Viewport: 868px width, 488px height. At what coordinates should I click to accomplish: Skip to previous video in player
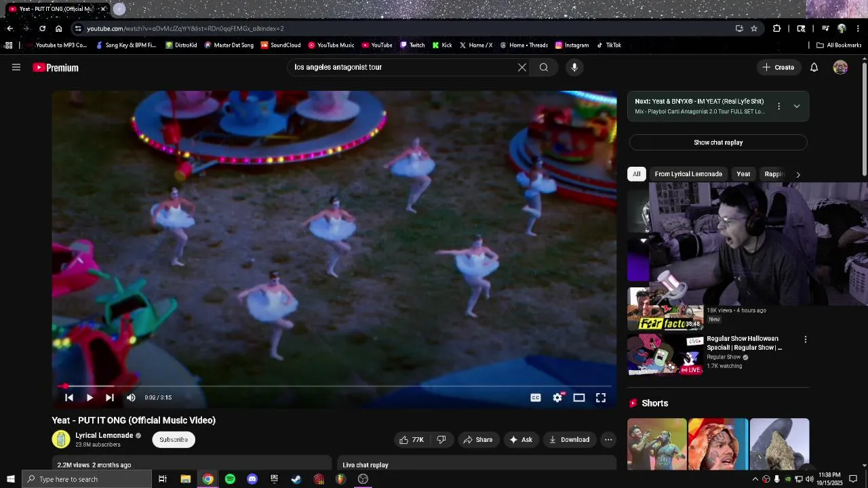[x=69, y=398]
